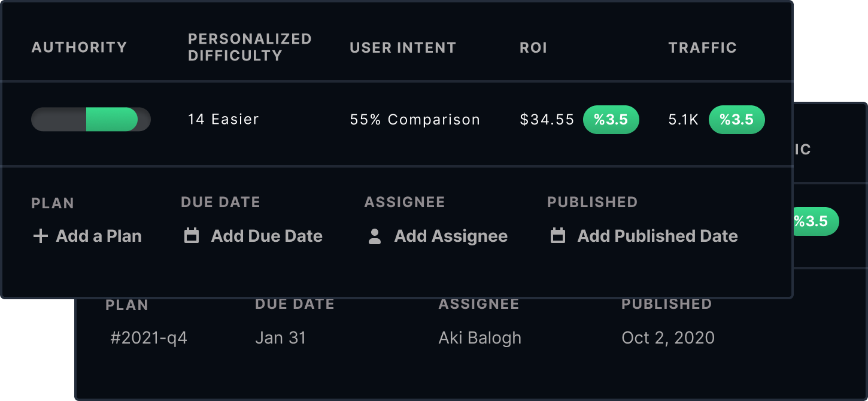This screenshot has height=401, width=868.
Task: Click the person icon next to Add Assignee
Action: point(375,236)
